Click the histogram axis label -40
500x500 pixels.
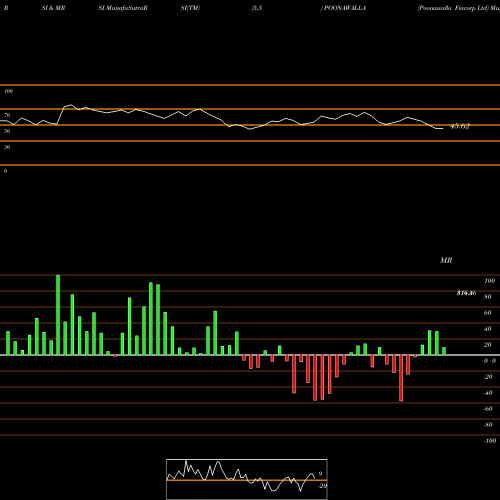pyautogui.click(x=488, y=393)
